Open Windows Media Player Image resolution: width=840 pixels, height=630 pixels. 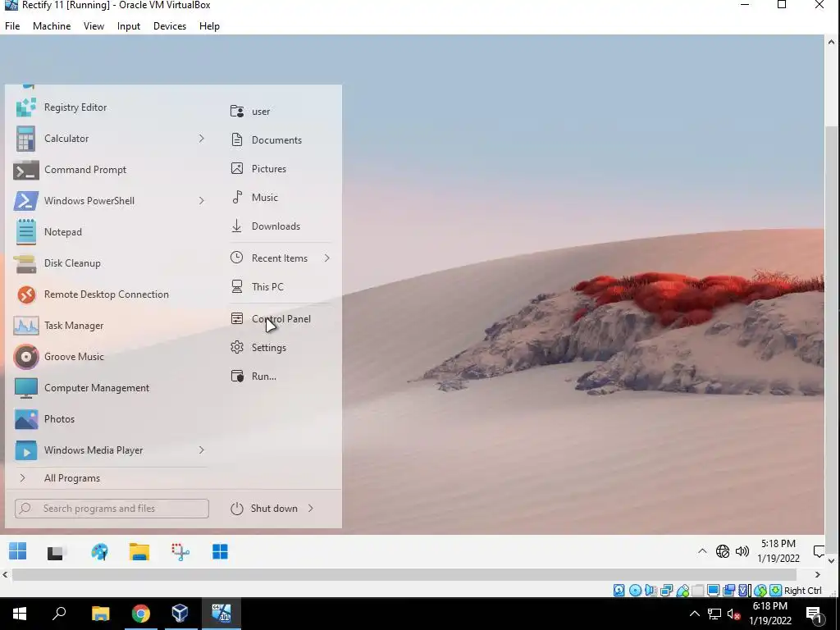94,450
